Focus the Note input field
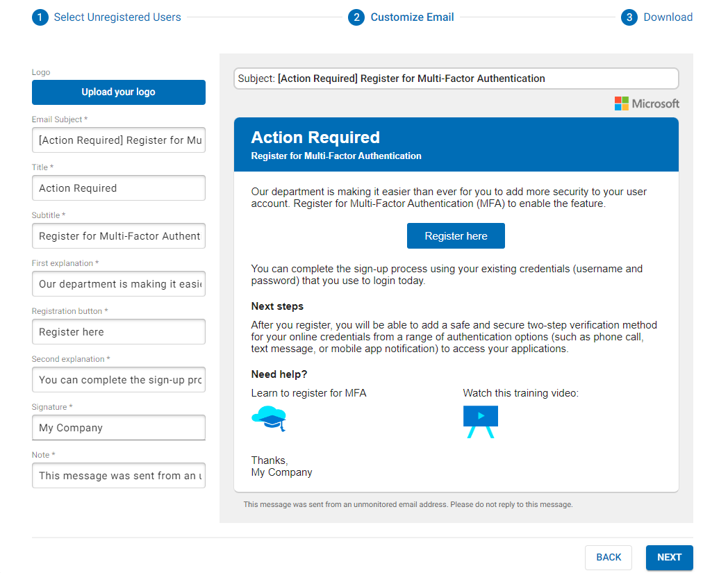Viewport: 728px width, 573px height. [118, 476]
